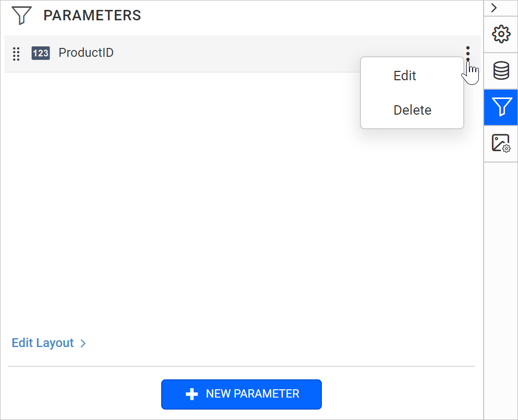The height and width of the screenshot is (420, 518).
Task: Click the PARAMETERS heading text
Action: click(x=92, y=16)
